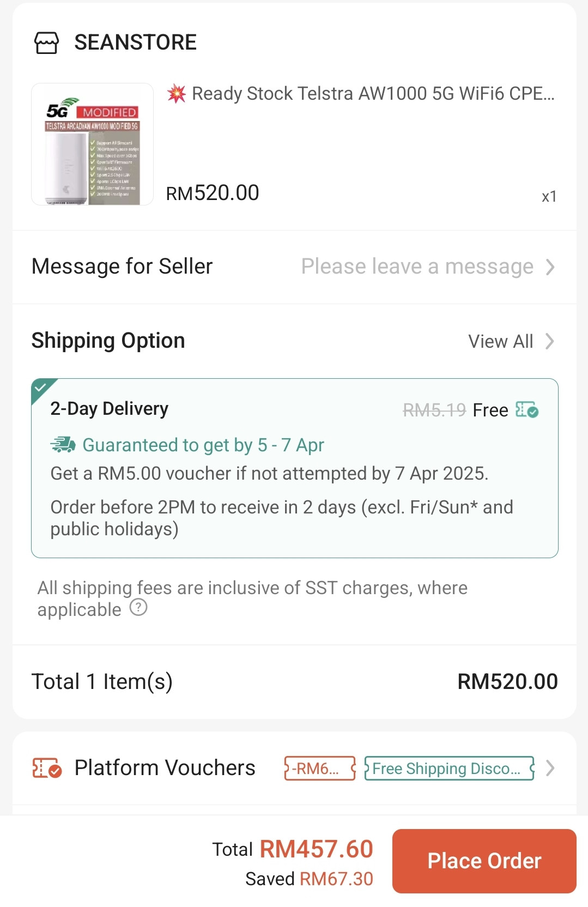Open SST charges help question mark
Viewport: 588px width, 907px height.
138,607
